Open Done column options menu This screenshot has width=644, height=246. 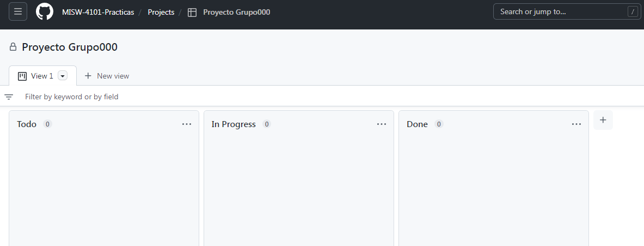pos(576,124)
